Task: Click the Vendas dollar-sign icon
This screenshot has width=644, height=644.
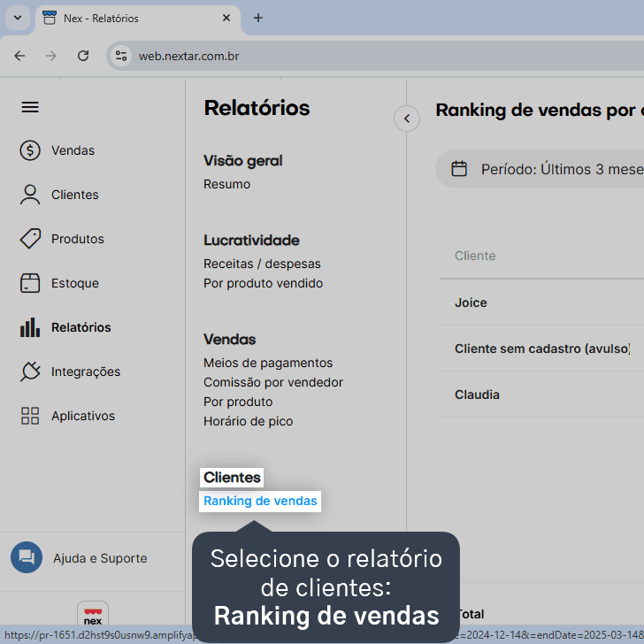Action: click(30, 150)
